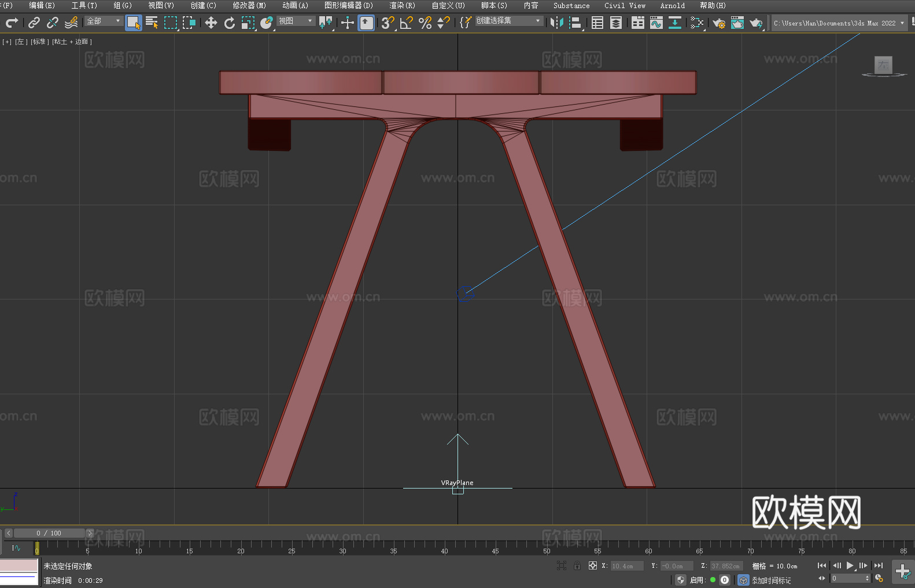Click 添加时间标记 add time tag
915x588 pixels.
click(x=772, y=580)
